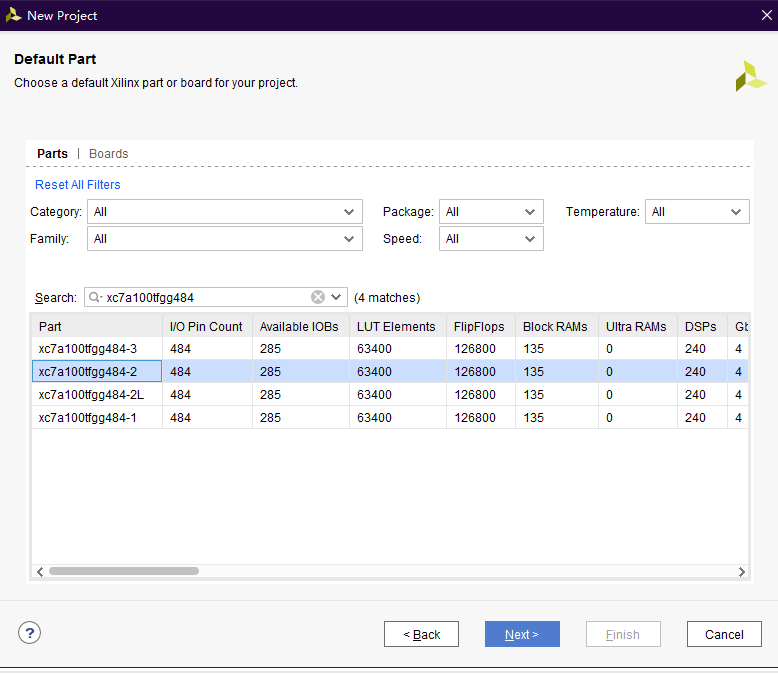Select part xc7a100tfgg484-2L
The image size is (778, 675).
97,395
